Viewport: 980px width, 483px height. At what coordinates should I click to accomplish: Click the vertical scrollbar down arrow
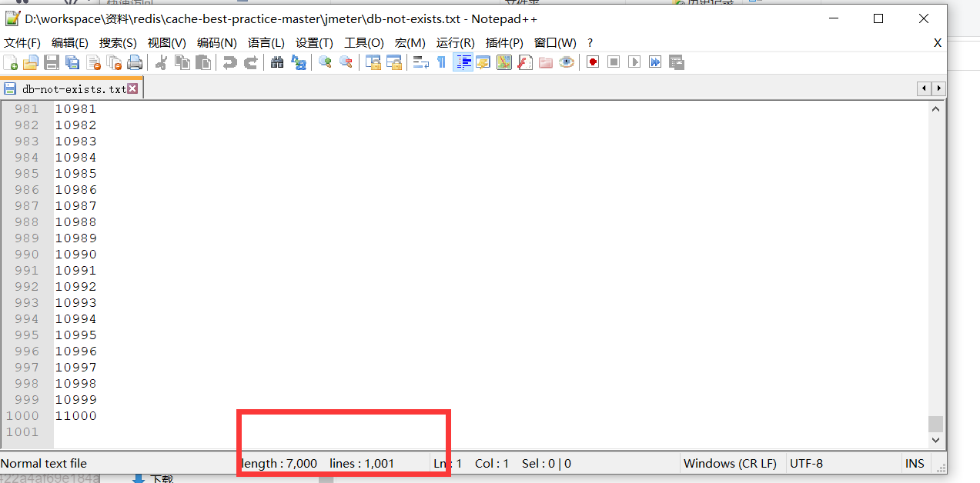pyautogui.click(x=936, y=440)
